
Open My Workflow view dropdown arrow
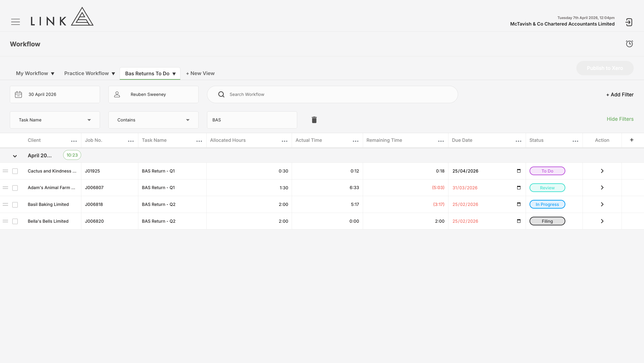52,74
